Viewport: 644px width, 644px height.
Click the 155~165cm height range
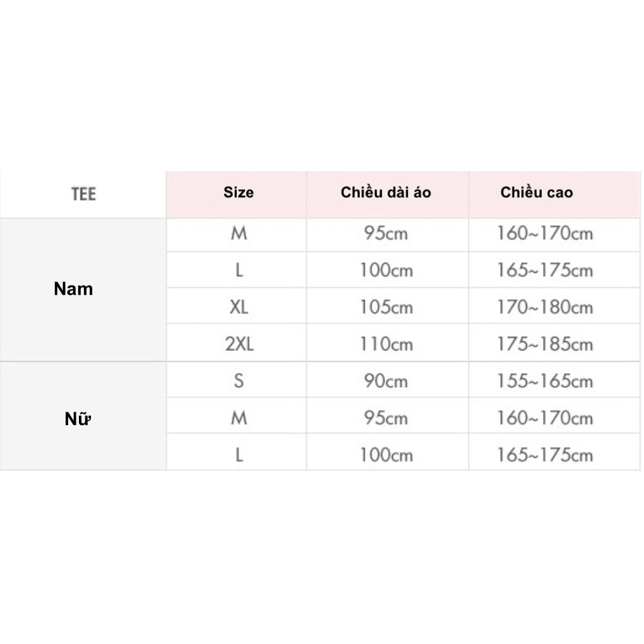545,381
